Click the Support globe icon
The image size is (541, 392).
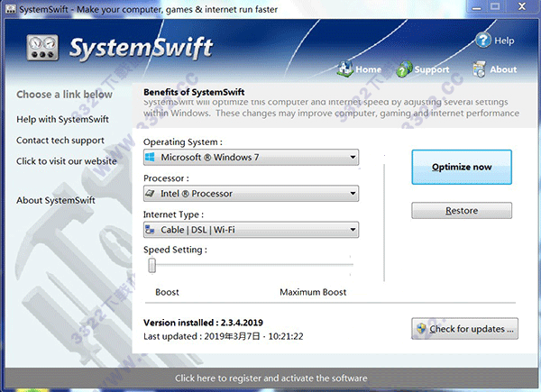point(404,68)
